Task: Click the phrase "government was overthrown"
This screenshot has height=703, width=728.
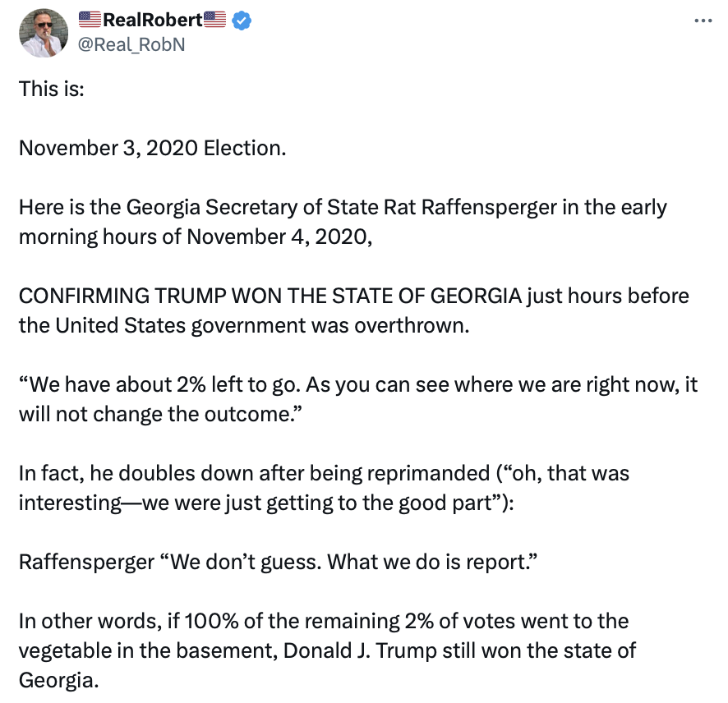Action: [329, 324]
